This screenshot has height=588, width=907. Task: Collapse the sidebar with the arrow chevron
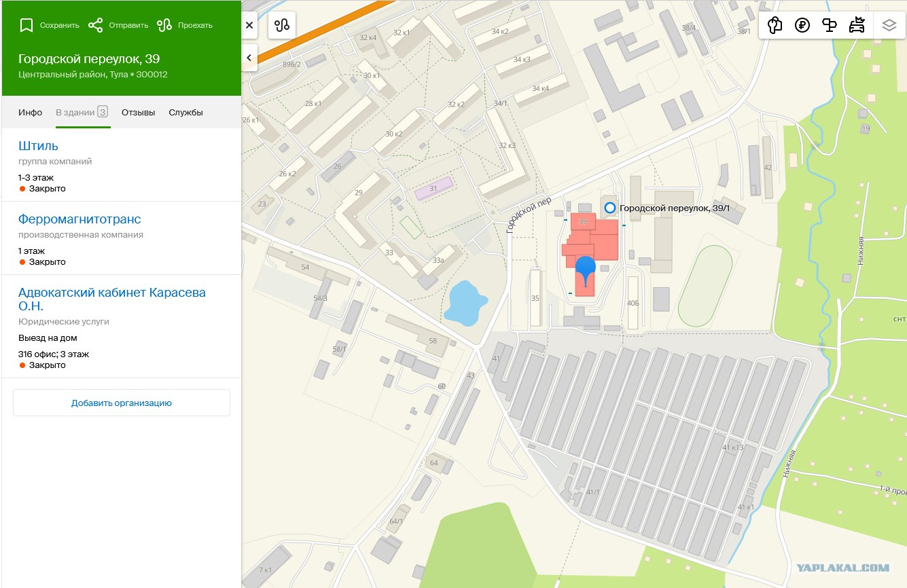point(249,58)
